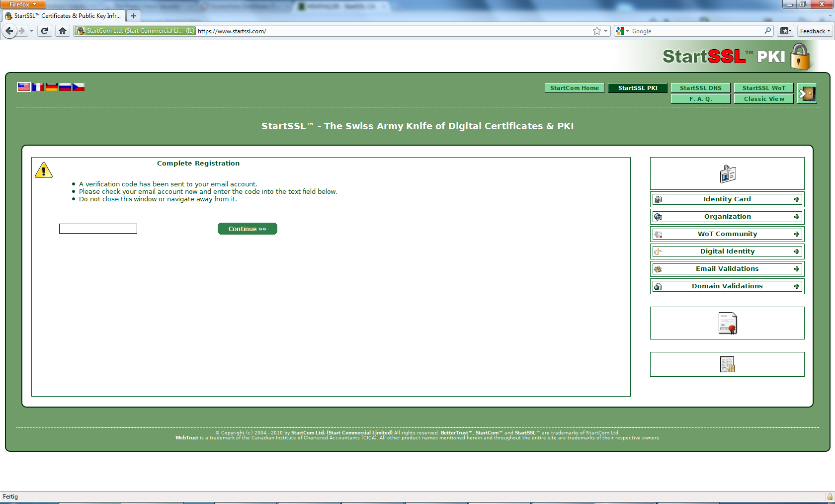Click the Email Validations row icon
Viewport: 835px width, 504px height.
point(658,269)
